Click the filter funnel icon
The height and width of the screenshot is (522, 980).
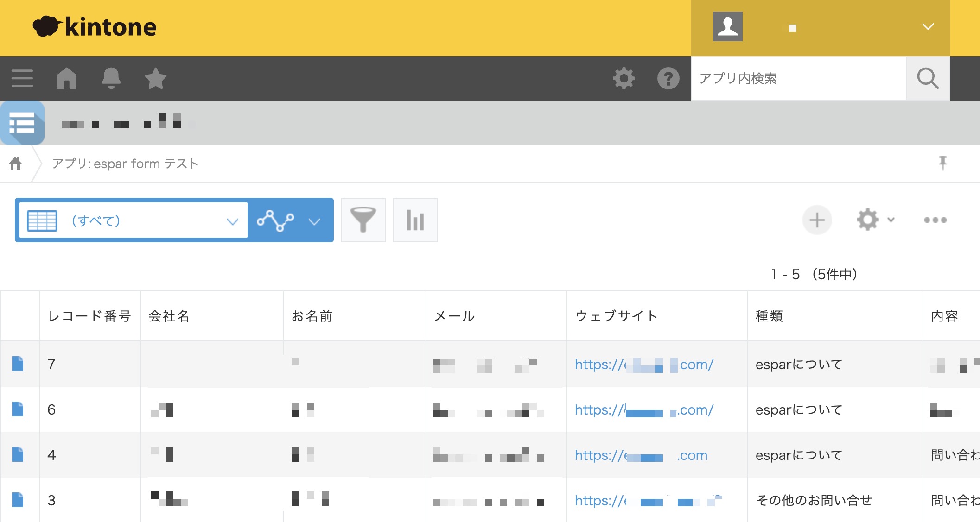[x=363, y=220]
